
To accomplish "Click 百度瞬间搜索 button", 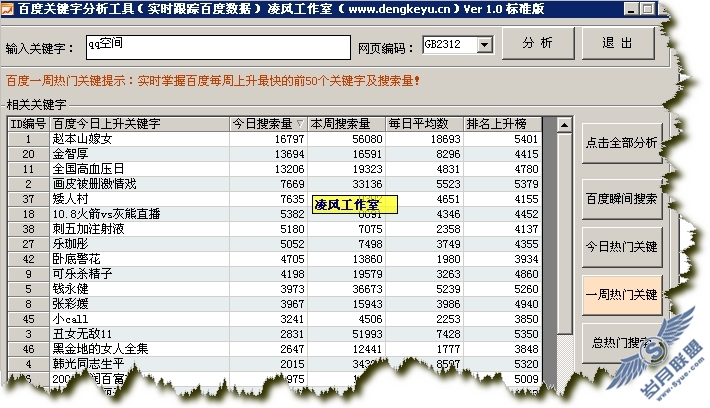I will coord(621,199).
